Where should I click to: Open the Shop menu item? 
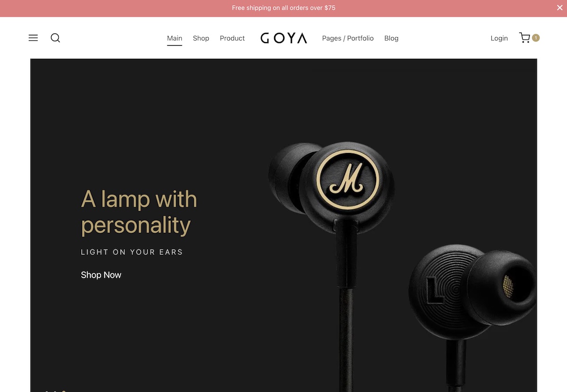201,38
